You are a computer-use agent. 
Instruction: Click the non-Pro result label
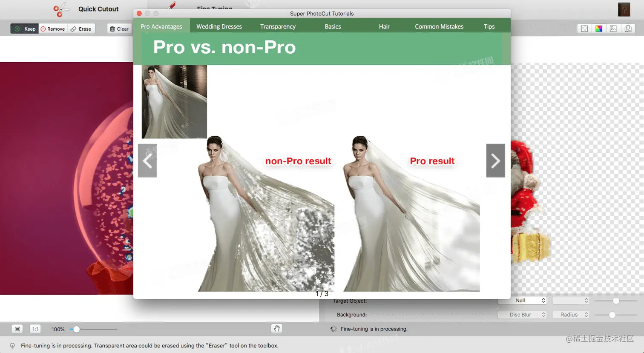298,161
